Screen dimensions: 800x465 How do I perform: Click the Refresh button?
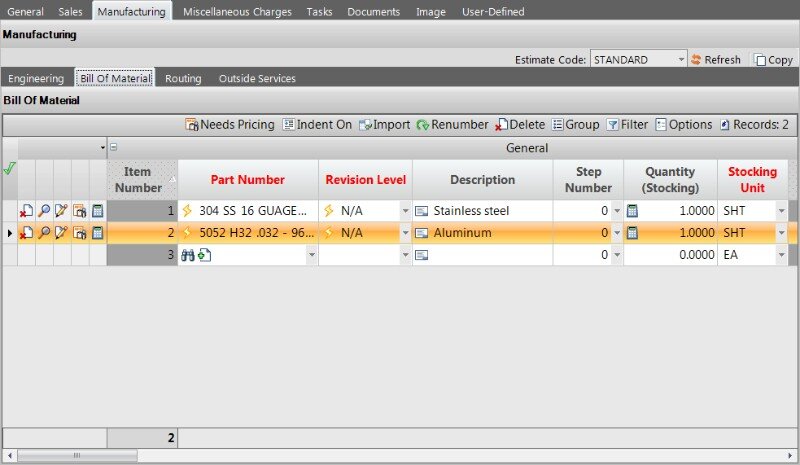(x=715, y=60)
